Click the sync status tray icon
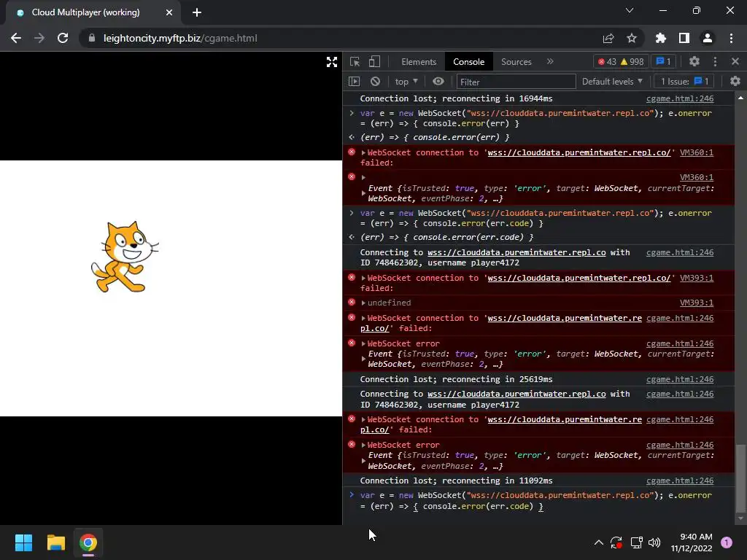Screen dimensions: 747x560 click(x=616, y=542)
